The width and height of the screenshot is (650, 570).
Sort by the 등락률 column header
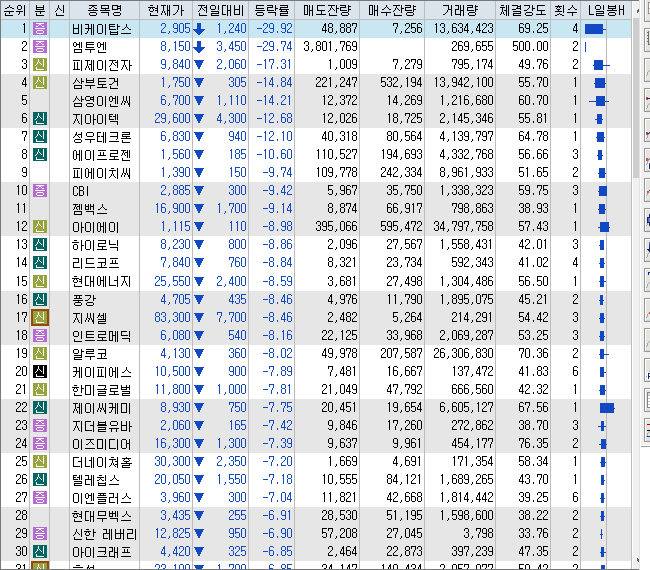(272, 10)
